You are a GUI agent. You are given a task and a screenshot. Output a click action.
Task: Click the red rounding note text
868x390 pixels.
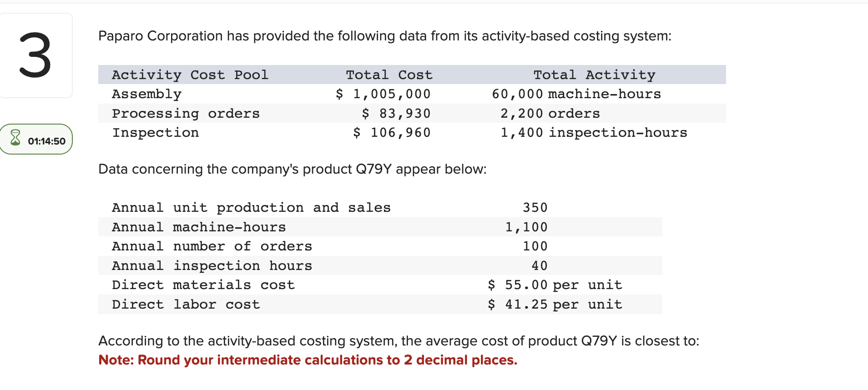[x=308, y=360]
